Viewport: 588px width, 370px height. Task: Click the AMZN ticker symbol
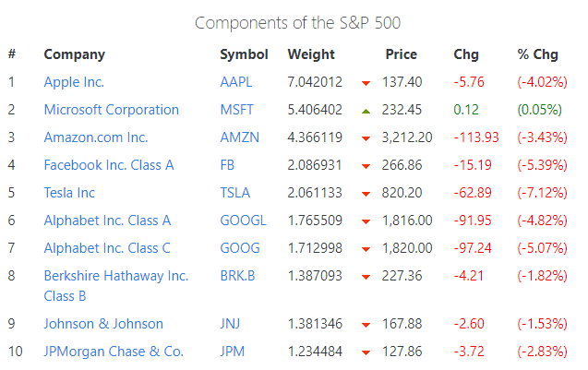pyautogui.click(x=239, y=137)
